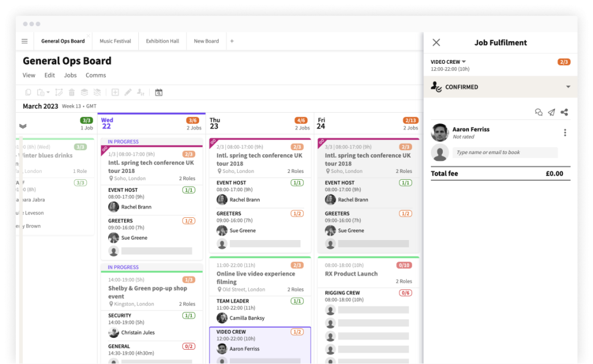Image resolution: width=593 pixels, height=364 pixels.
Task: Click the add job plus icon in the toolbar
Action: coord(115,92)
